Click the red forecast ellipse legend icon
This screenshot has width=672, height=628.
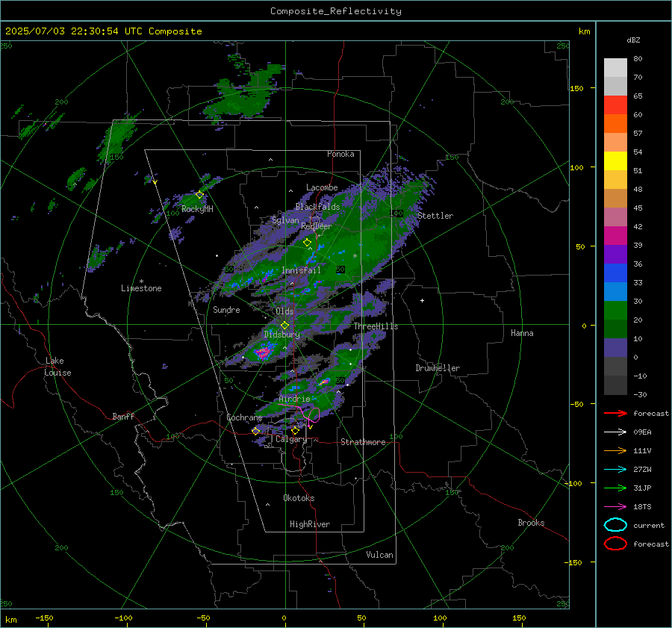point(615,544)
